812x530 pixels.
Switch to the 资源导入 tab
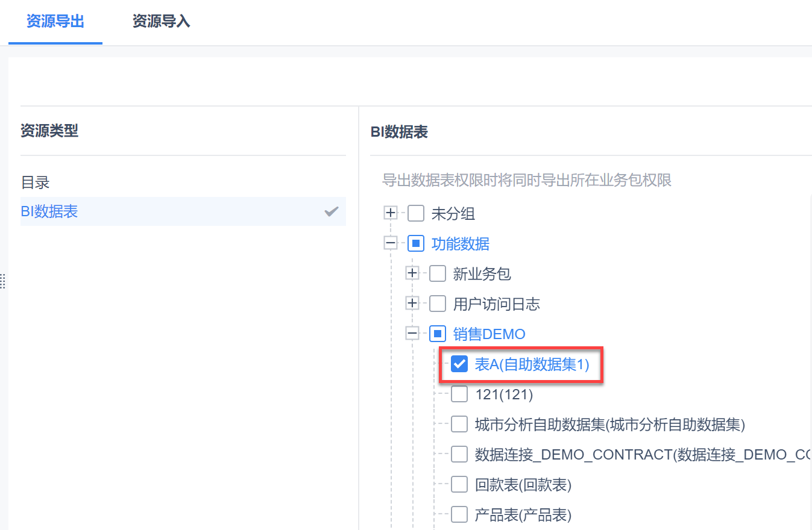tap(162, 22)
